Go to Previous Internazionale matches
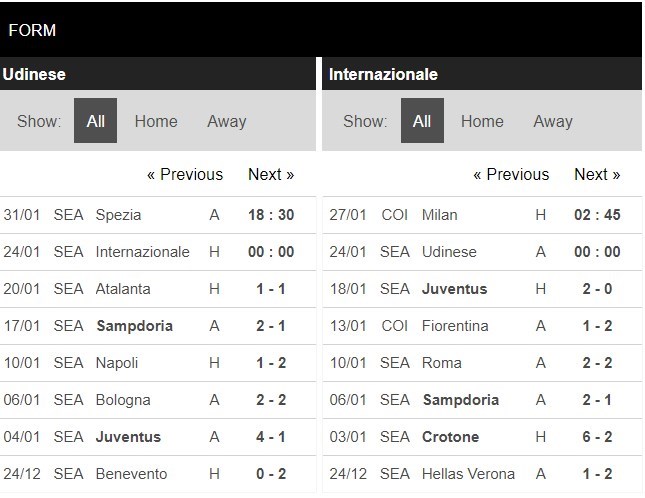 pyautogui.click(x=511, y=174)
